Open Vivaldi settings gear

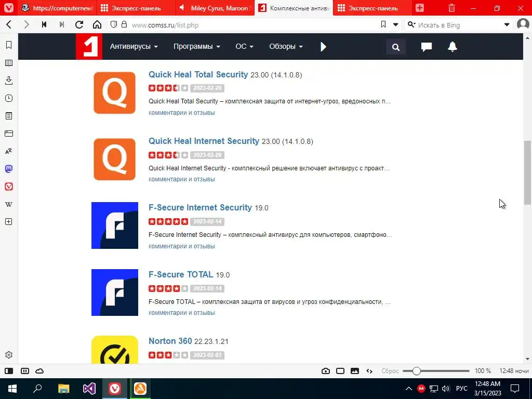9,355
